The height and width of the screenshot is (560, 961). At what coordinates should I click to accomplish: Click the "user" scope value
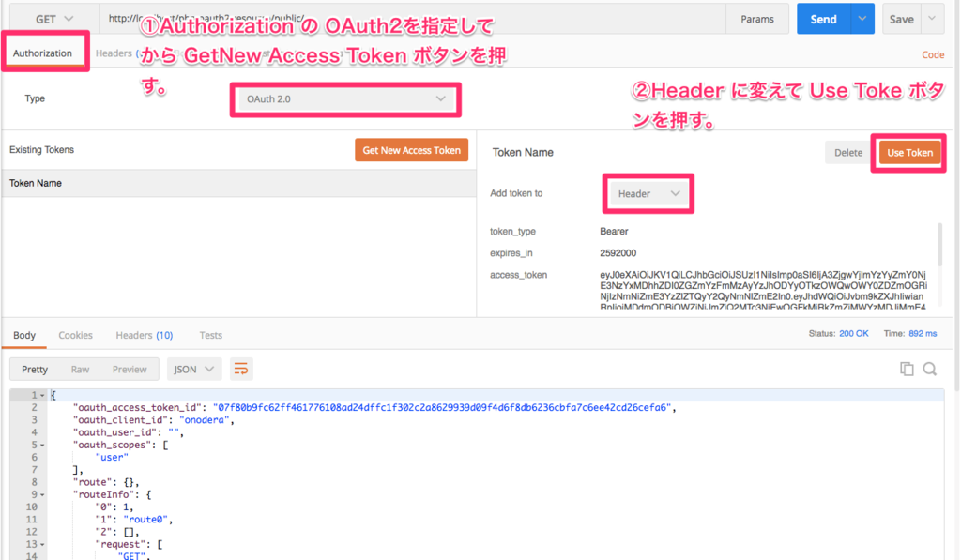coord(112,457)
